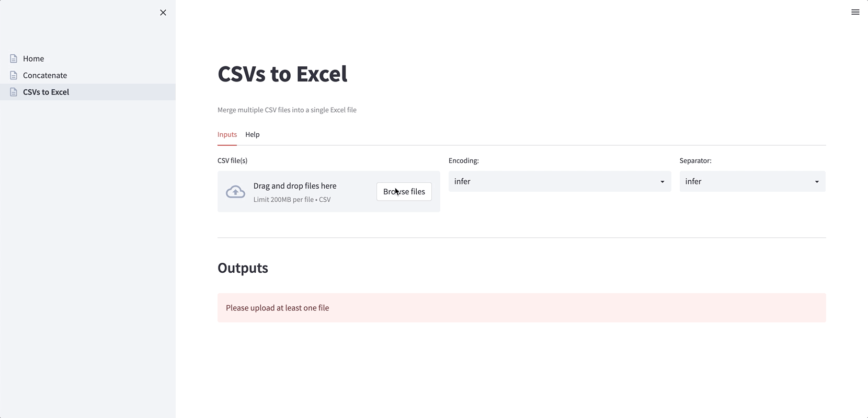868x418 pixels.
Task: Open the Encoding selector showing infer
Action: pos(559,181)
